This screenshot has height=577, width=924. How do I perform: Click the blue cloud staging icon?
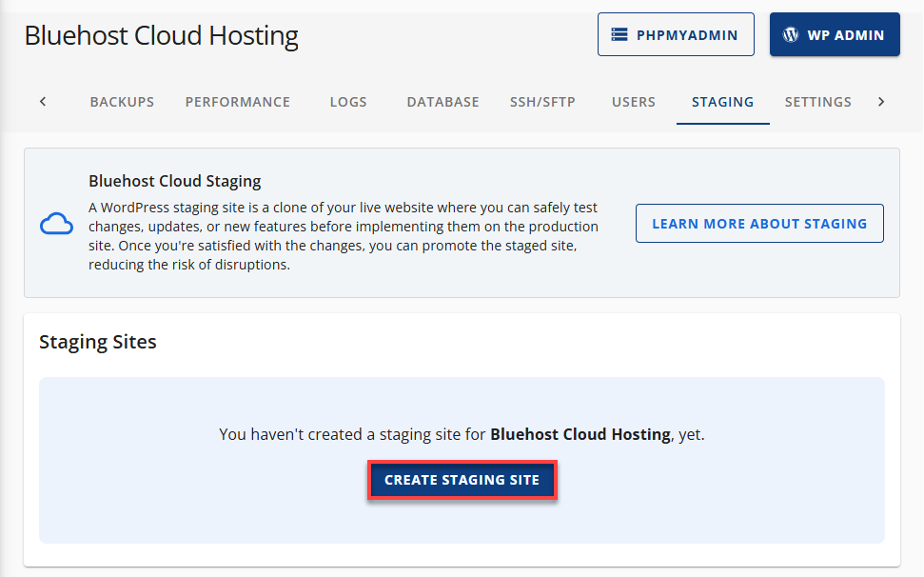tap(56, 224)
